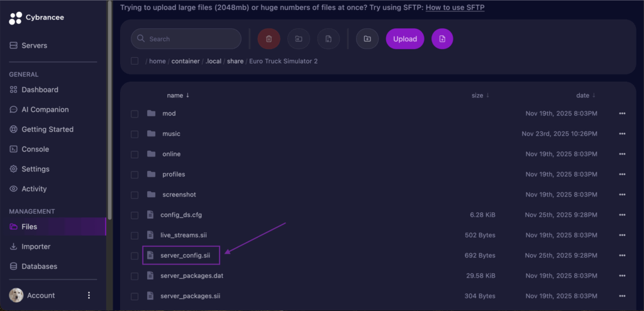Screen dimensions: 644x311
Task: Go to share in the breadcrumb path
Action: point(235,61)
